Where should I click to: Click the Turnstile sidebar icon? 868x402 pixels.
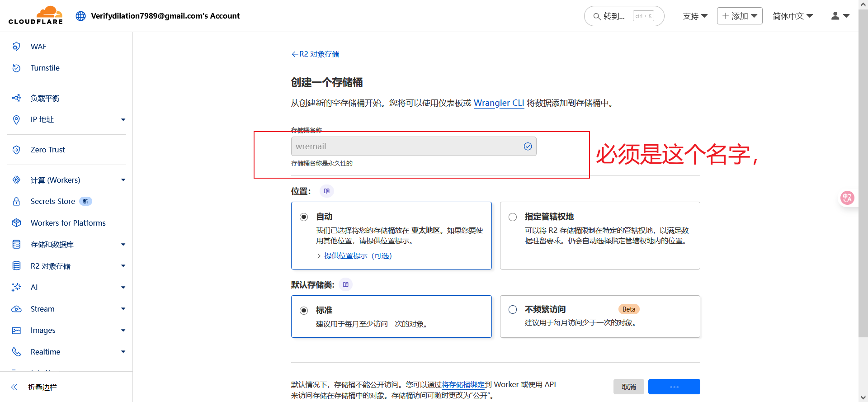[x=17, y=68]
